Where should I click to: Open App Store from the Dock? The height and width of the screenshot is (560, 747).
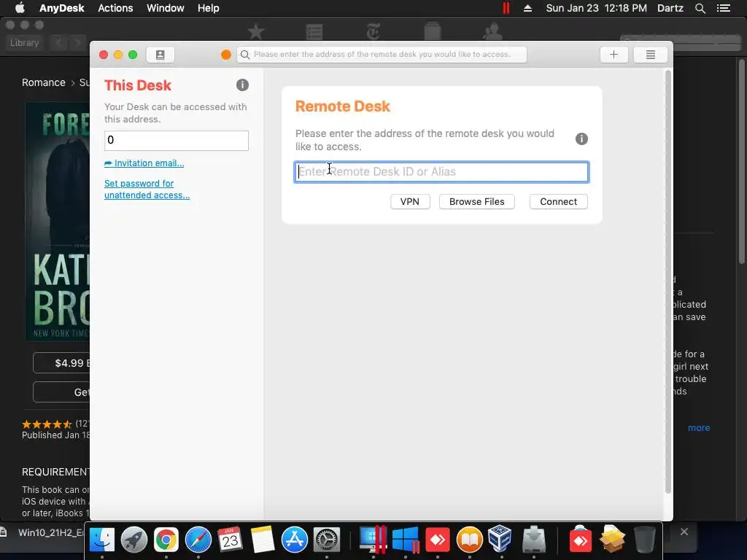click(295, 540)
